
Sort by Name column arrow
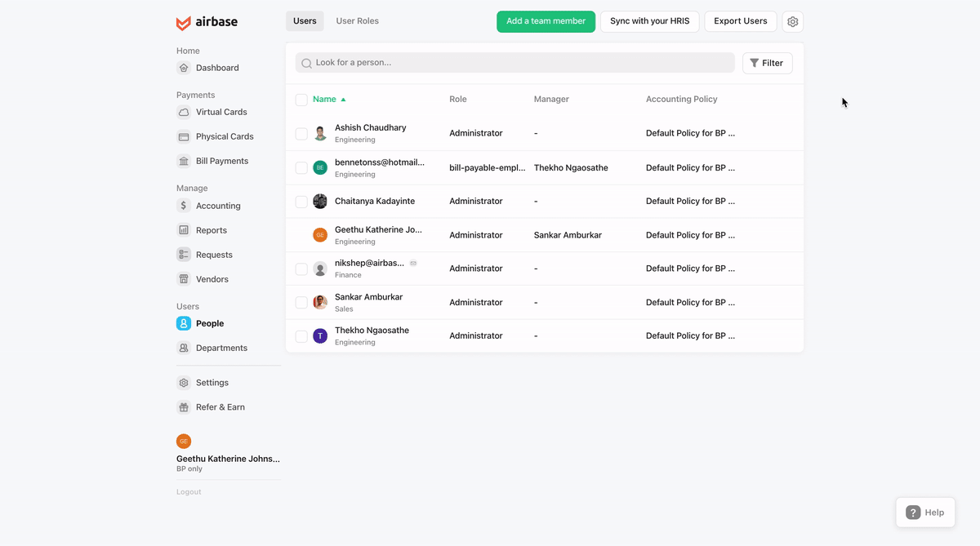(343, 100)
